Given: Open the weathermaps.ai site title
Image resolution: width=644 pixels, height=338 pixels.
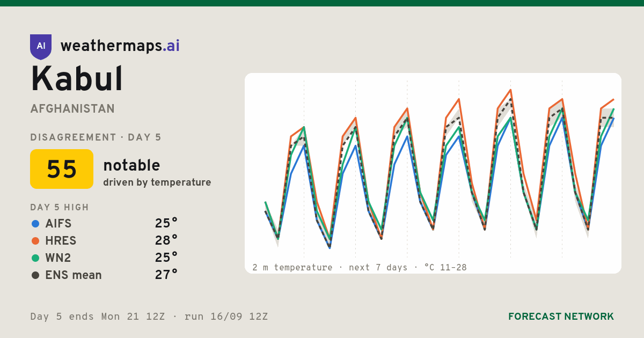Looking at the screenshot, I should pyautogui.click(x=120, y=46).
